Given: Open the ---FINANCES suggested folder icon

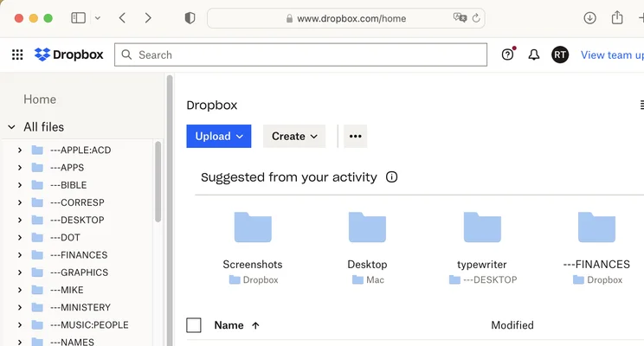Looking at the screenshot, I should (x=596, y=227).
